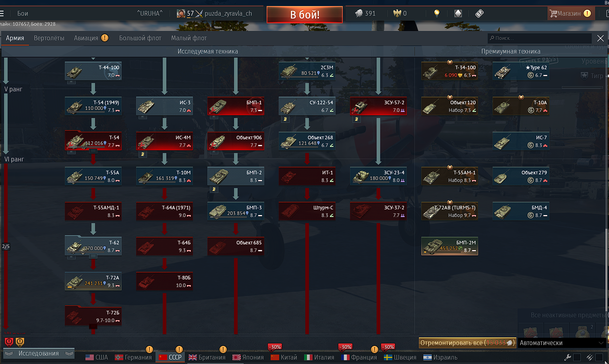Screen dimensions: 609x364
Task: Select the premium БМП-2М card
Action: point(449,246)
